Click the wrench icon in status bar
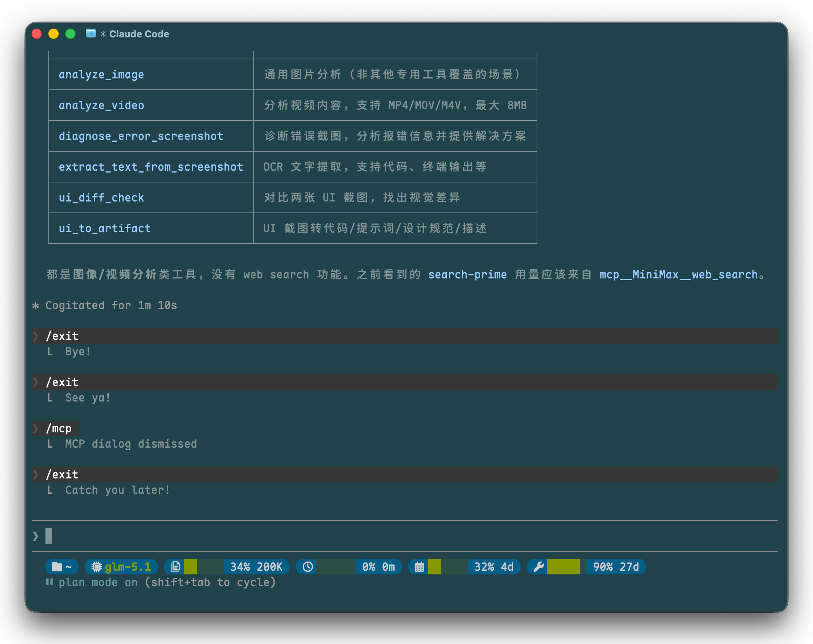 pyautogui.click(x=538, y=567)
